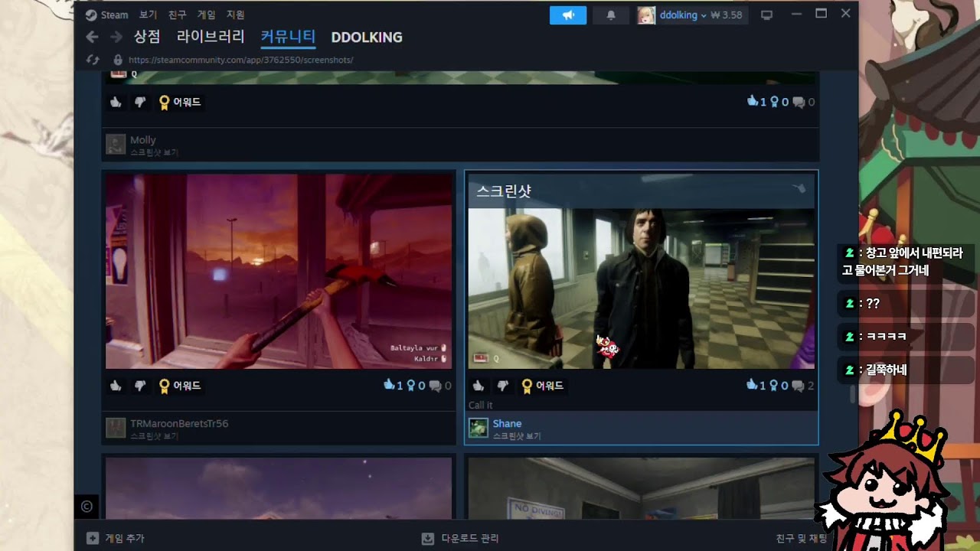The height and width of the screenshot is (551, 980).
Task: Give an 어워드 to Shane's screenshot
Action: click(x=543, y=386)
